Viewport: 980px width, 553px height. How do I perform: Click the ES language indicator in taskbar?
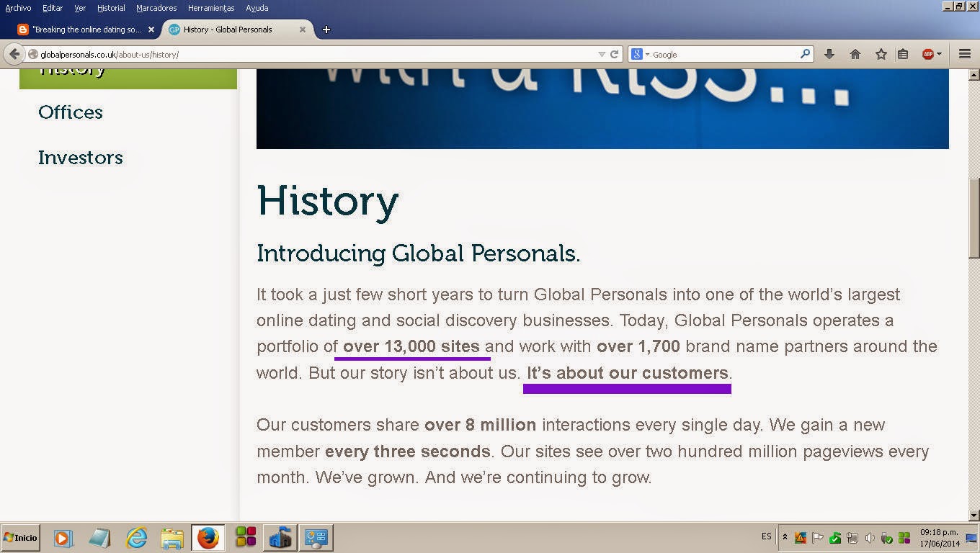(x=766, y=537)
